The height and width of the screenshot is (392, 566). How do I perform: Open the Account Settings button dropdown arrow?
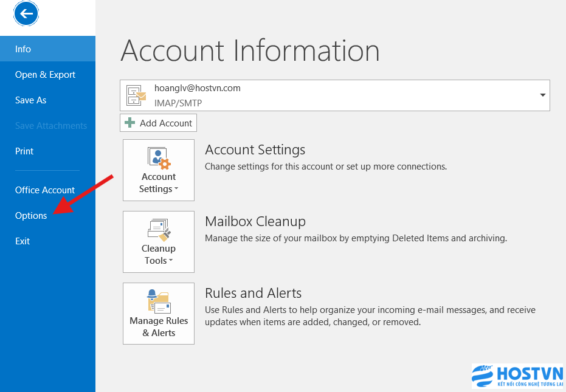(x=176, y=189)
